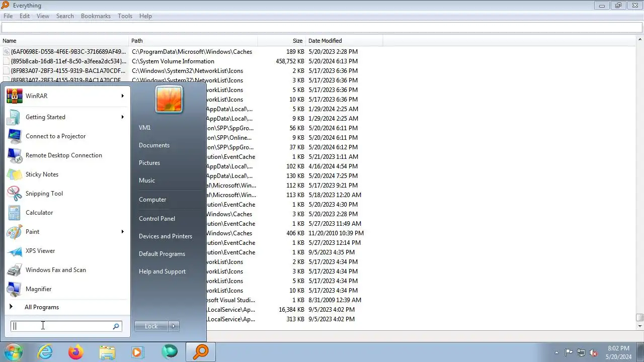Image resolution: width=644 pixels, height=362 pixels.
Task: Sort by the Name column header
Action: pyautogui.click(x=64, y=41)
